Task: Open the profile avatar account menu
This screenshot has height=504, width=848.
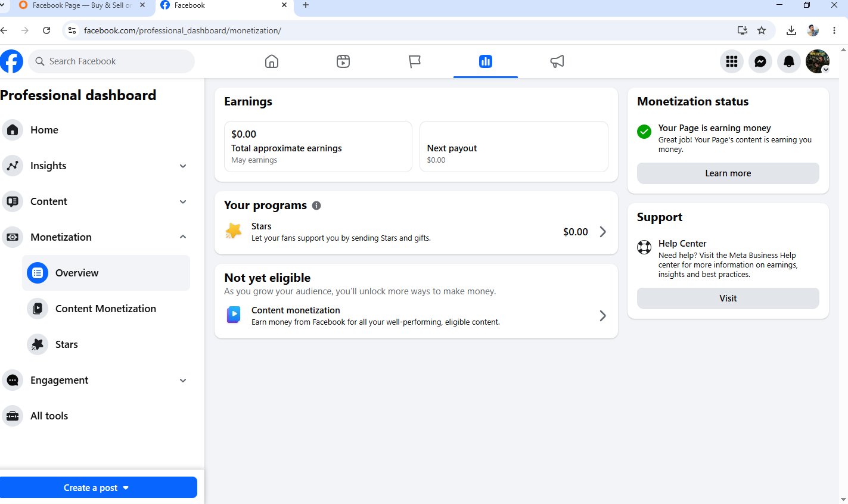Action: coord(818,61)
